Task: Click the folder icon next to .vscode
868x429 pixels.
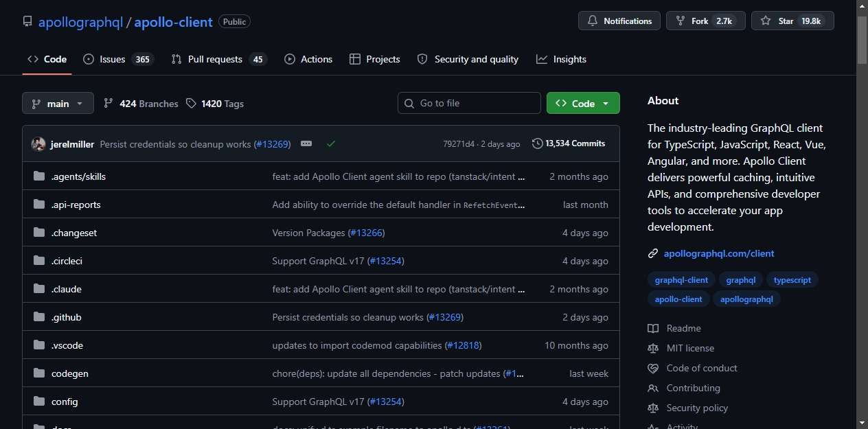Action: pyautogui.click(x=39, y=345)
